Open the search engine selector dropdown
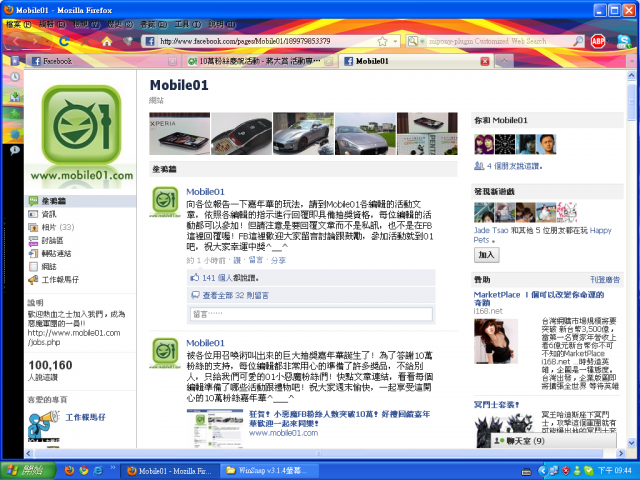640x480 pixels. [x=422, y=41]
